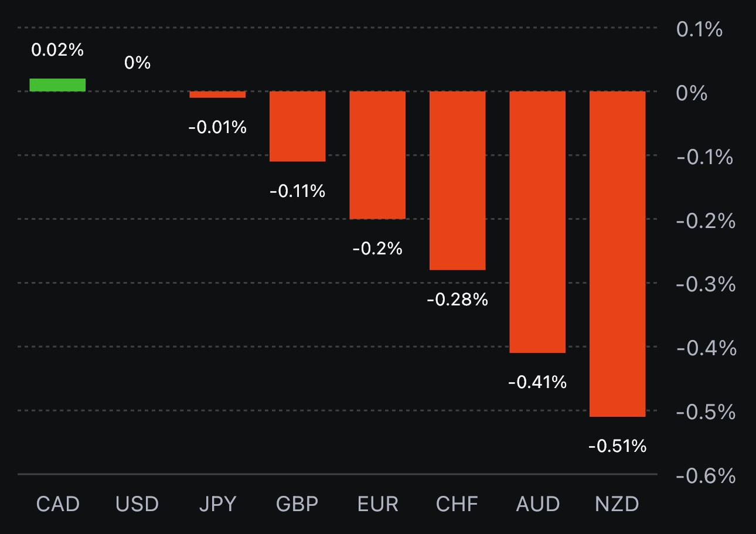Select the small red JPY bar
This screenshot has width=756, height=534.
217,94
